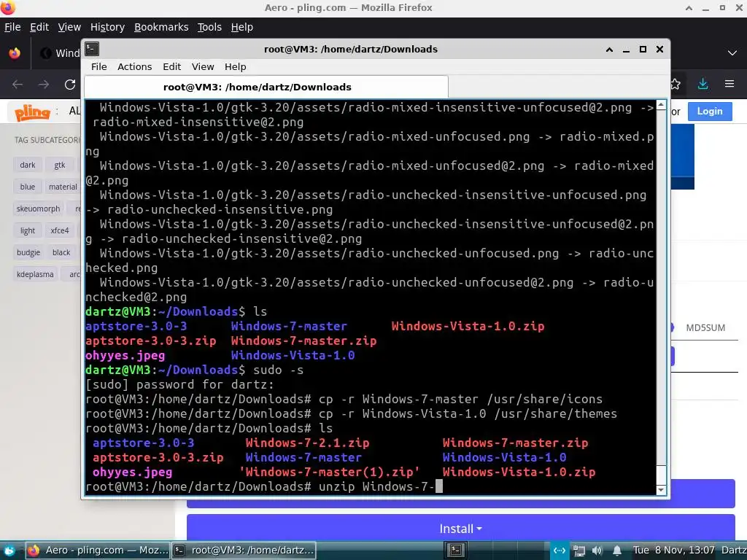Click the Firefox window title bar icon

[x=7, y=7]
